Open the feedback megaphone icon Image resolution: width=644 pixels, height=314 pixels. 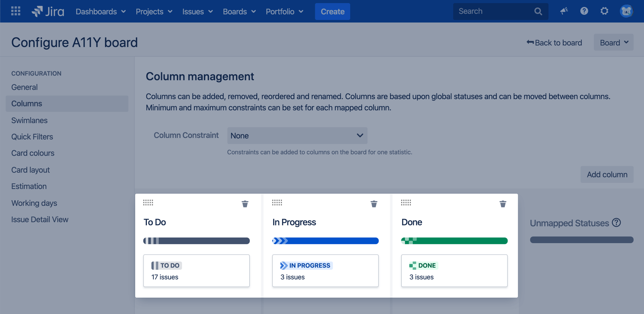pos(564,11)
